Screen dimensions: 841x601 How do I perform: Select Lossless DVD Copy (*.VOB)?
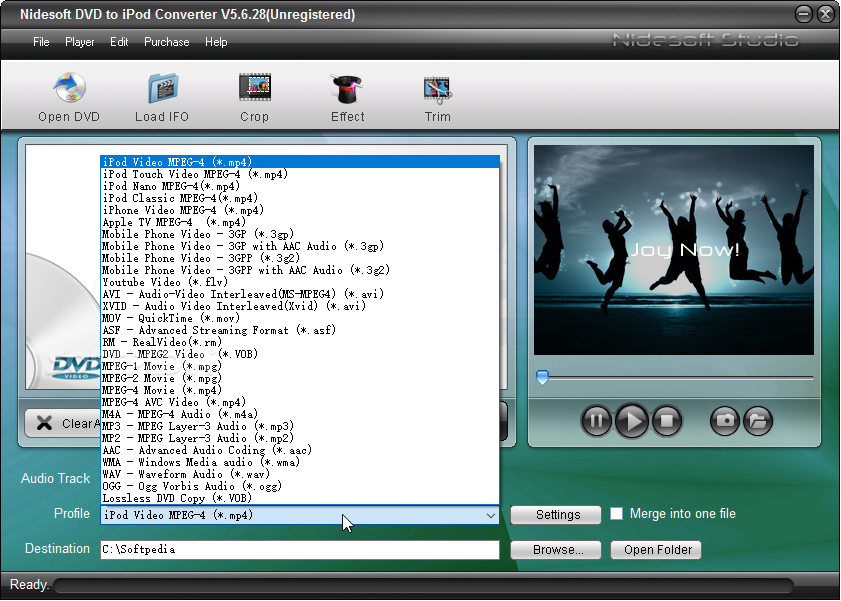click(x=300, y=498)
